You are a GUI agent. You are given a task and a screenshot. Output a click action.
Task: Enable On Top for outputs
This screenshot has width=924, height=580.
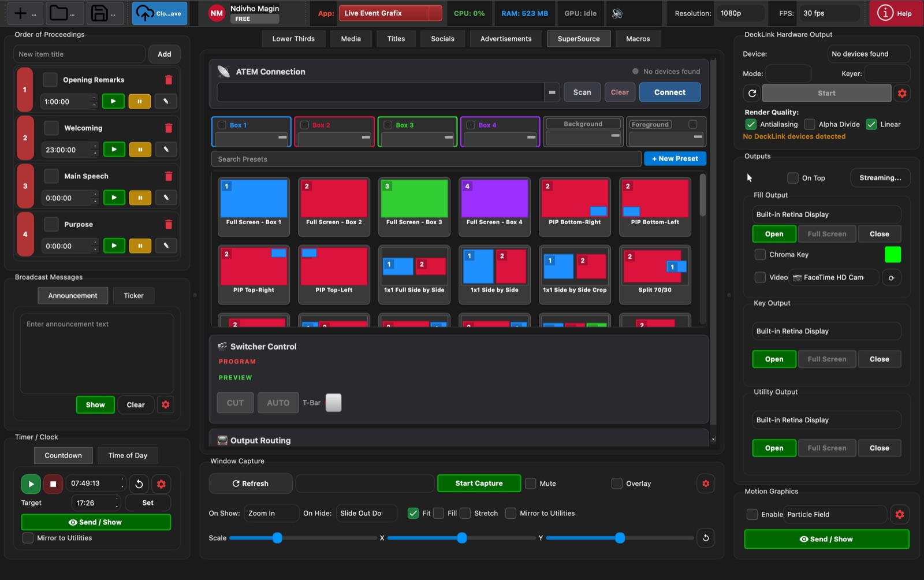[x=793, y=178]
